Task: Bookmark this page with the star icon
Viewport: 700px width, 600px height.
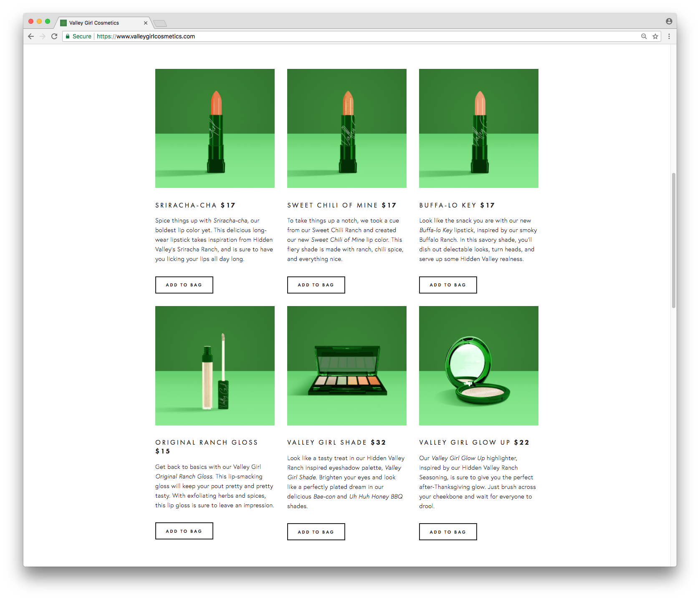Action: [x=655, y=36]
